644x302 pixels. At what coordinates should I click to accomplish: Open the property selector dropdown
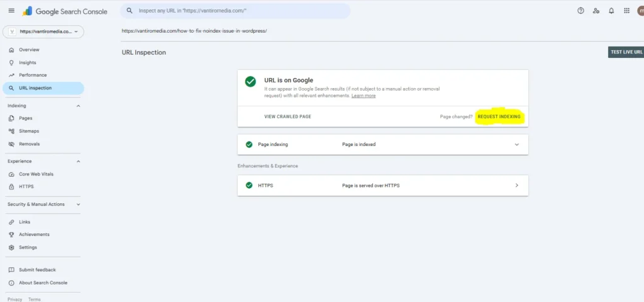(x=43, y=31)
